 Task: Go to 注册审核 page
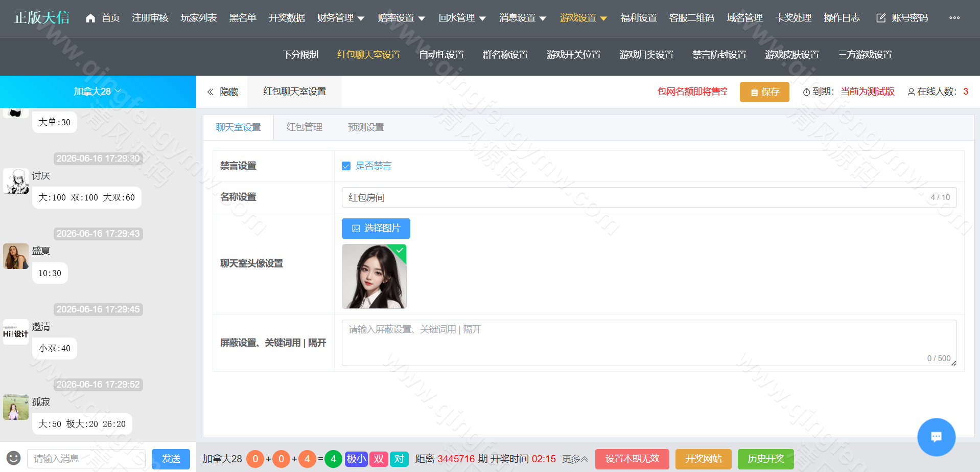(x=150, y=18)
